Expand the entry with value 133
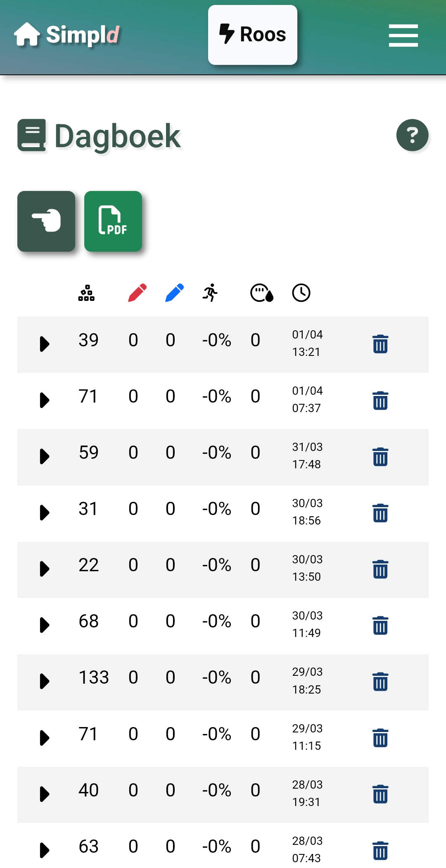 tap(44, 681)
